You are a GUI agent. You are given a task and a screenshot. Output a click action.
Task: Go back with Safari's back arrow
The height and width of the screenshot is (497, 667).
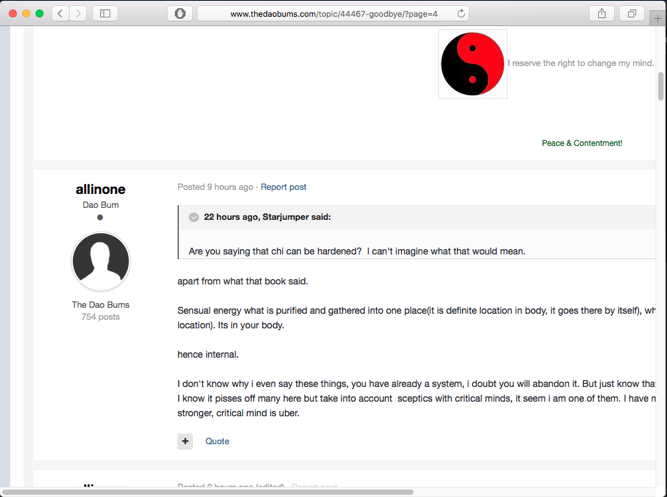(61, 14)
